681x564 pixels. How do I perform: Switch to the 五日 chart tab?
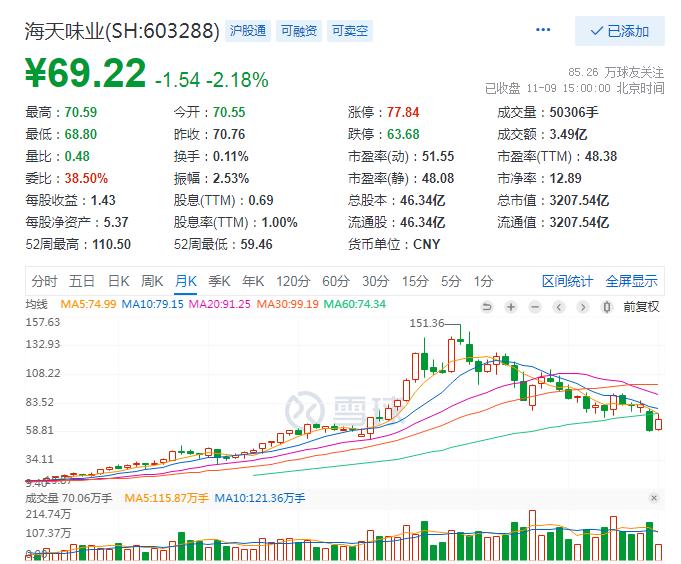(82, 281)
